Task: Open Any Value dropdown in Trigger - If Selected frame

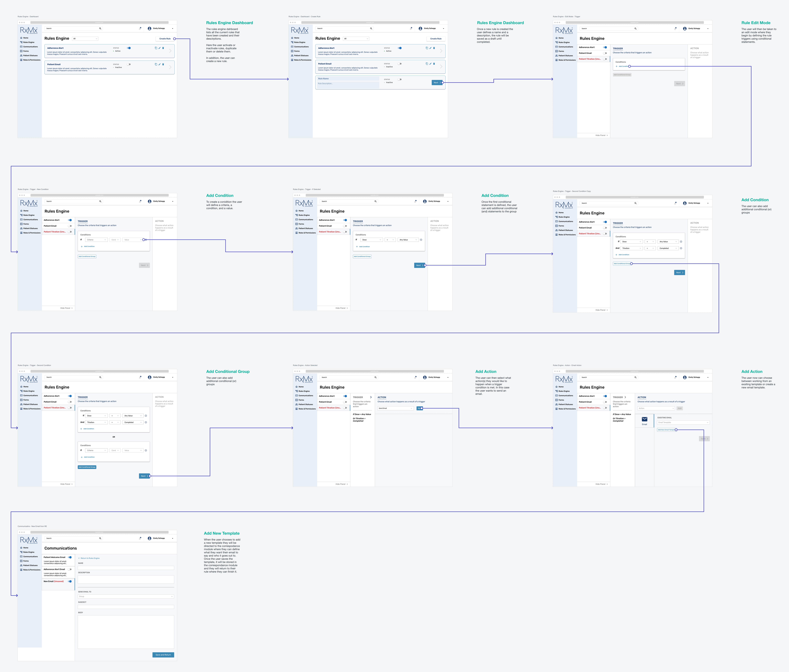Action: pyautogui.click(x=408, y=240)
